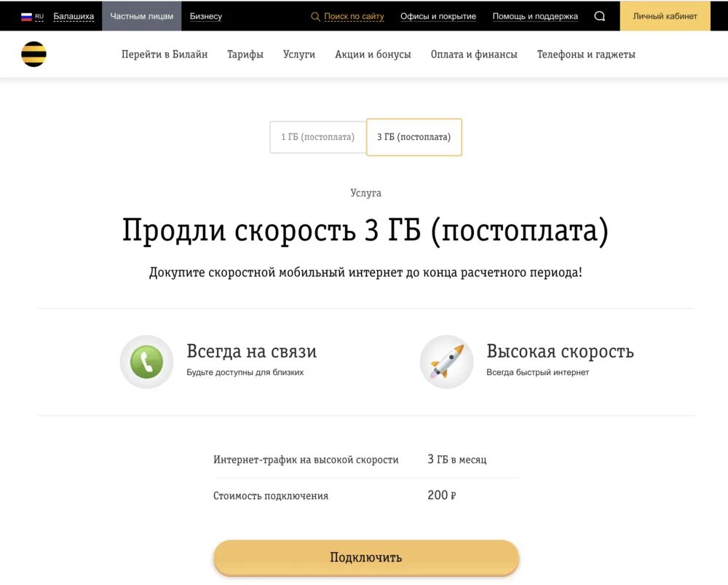Switch to the Бизнесу tab
The height and width of the screenshot is (585, 728).
coord(206,16)
